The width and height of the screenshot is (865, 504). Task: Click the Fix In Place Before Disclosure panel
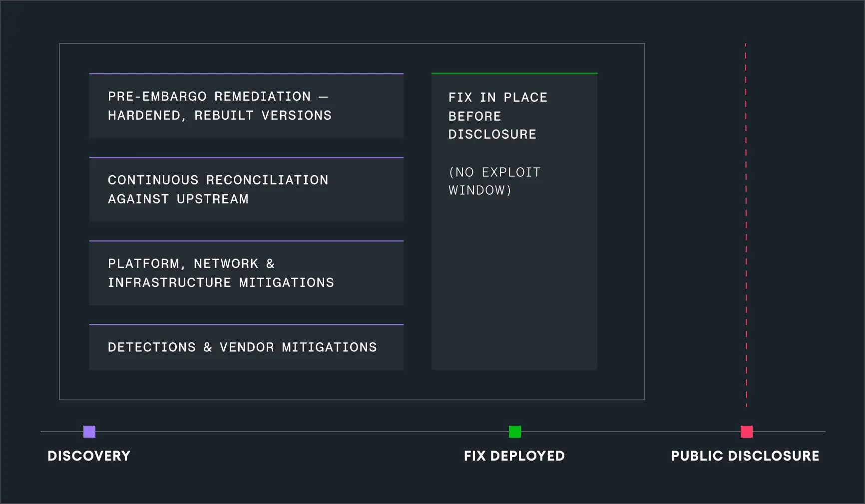coord(514,222)
